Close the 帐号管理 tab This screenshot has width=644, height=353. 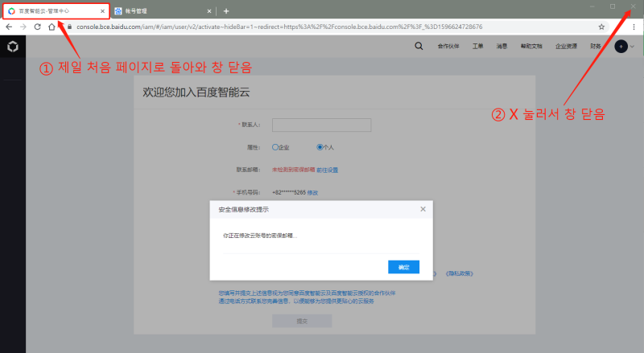click(209, 11)
